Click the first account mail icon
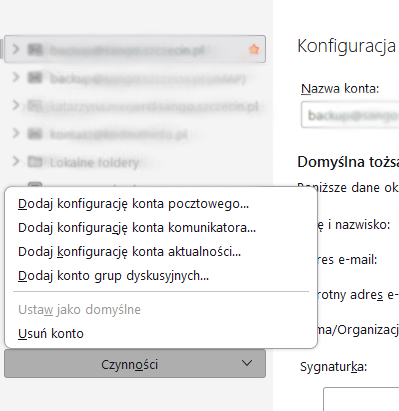This screenshot has width=399, height=411. point(35,49)
